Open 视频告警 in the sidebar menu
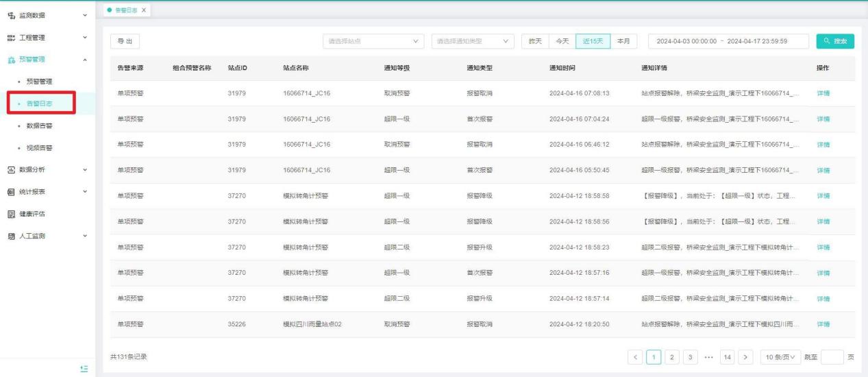The image size is (868, 377). coord(40,147)
